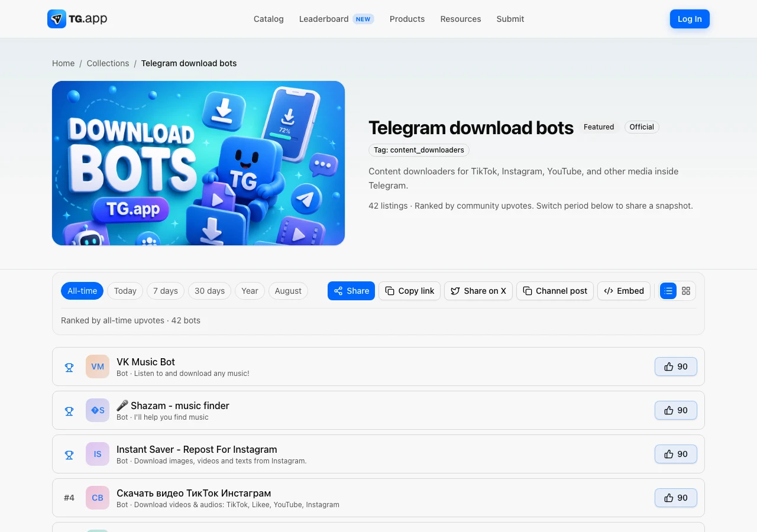Open the Leaderboard page
757x532 pixels.
point(323,19)
